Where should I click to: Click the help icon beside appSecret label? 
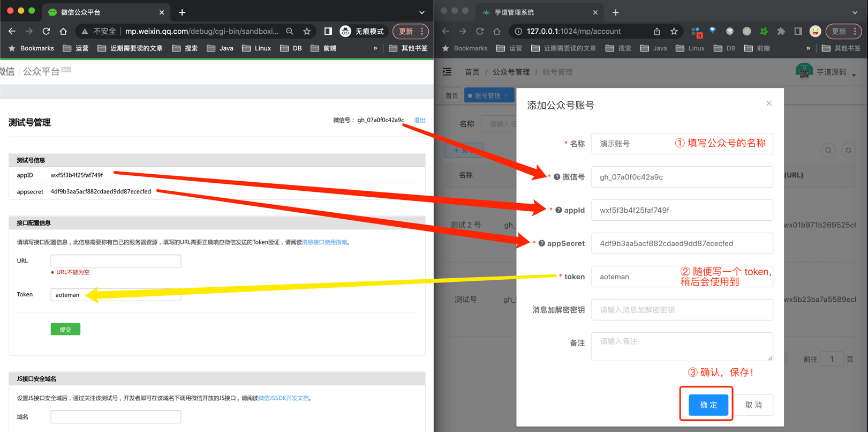click(542, 243)
